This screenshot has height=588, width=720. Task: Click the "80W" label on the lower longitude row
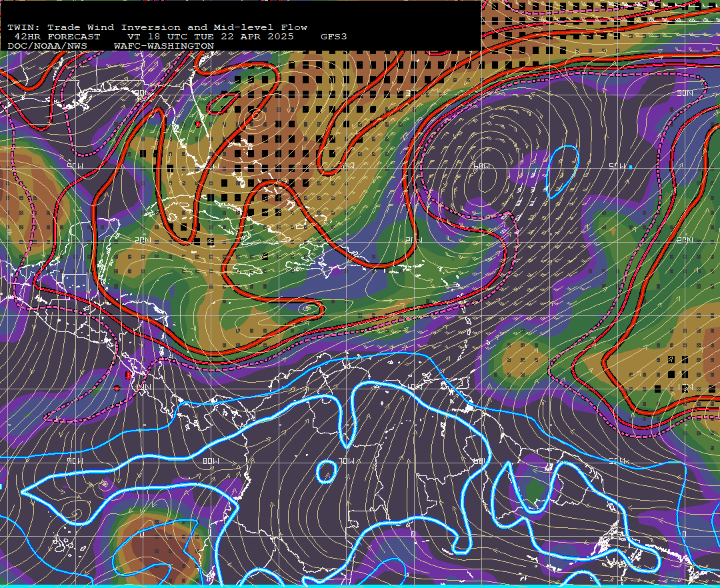211,461
